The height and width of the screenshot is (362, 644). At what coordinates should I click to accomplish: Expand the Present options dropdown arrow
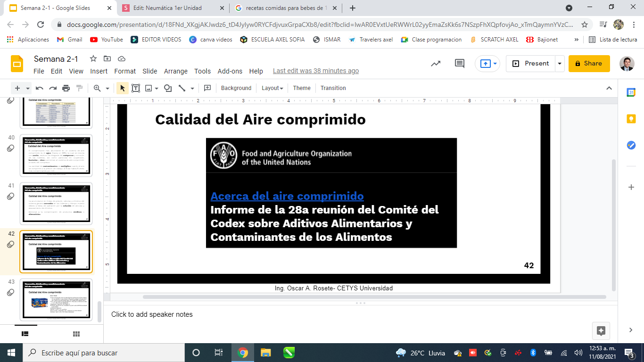click(560, 64)
